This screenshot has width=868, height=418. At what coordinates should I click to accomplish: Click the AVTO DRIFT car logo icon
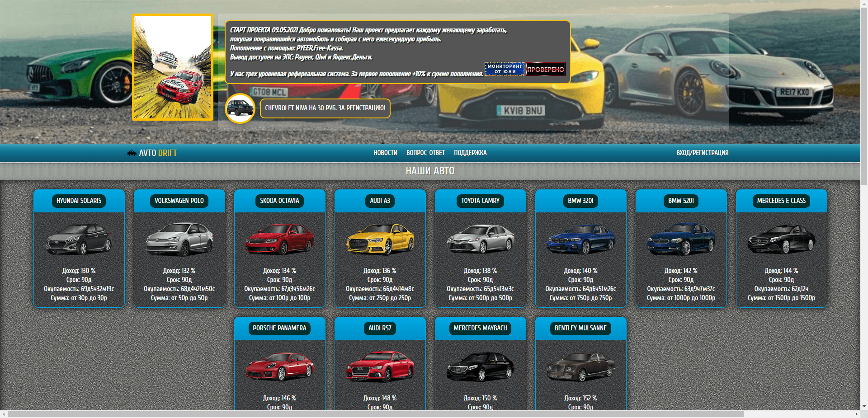point(132,153)
